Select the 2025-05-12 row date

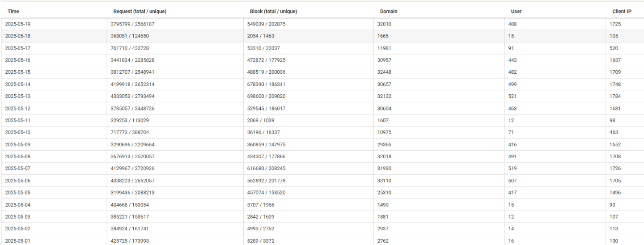coord(17,109)
